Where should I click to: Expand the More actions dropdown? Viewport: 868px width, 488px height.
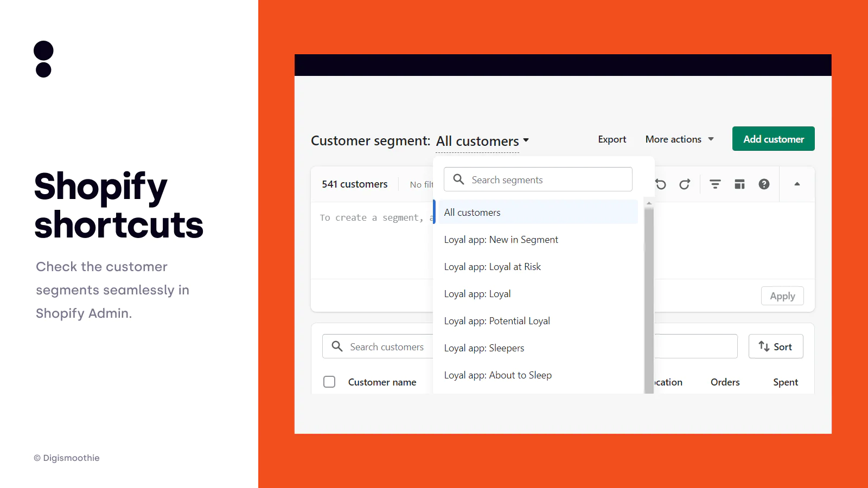point(679,139)
